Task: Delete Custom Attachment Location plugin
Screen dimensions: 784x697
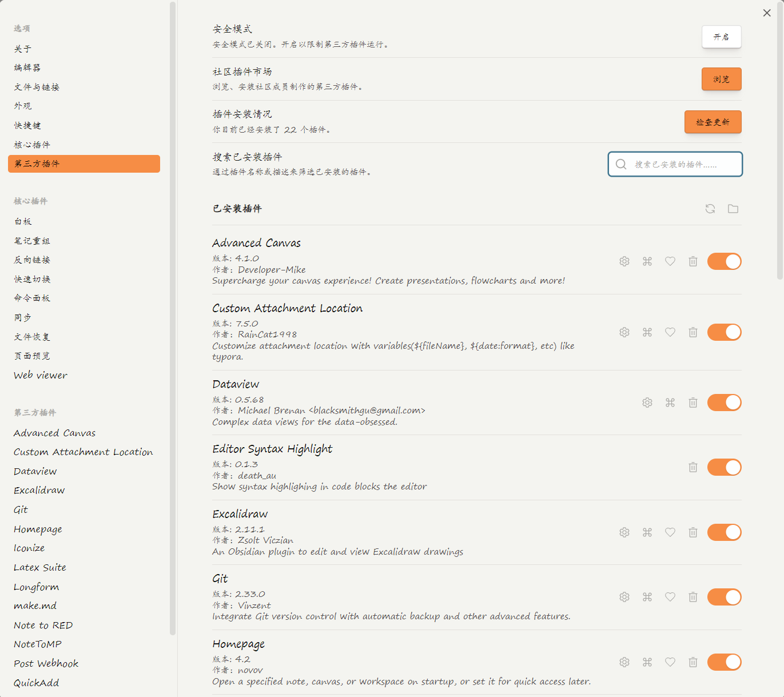Action: (693, 332)
